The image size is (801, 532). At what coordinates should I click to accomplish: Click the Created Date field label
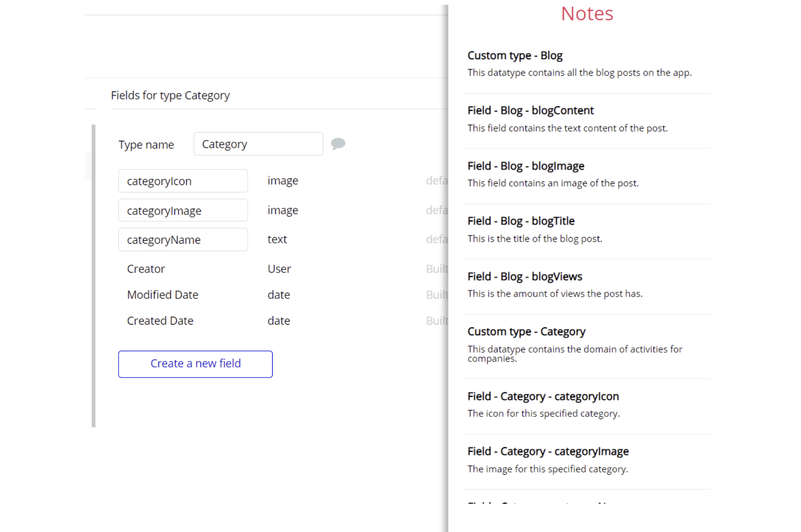click(x=160, y=321)
